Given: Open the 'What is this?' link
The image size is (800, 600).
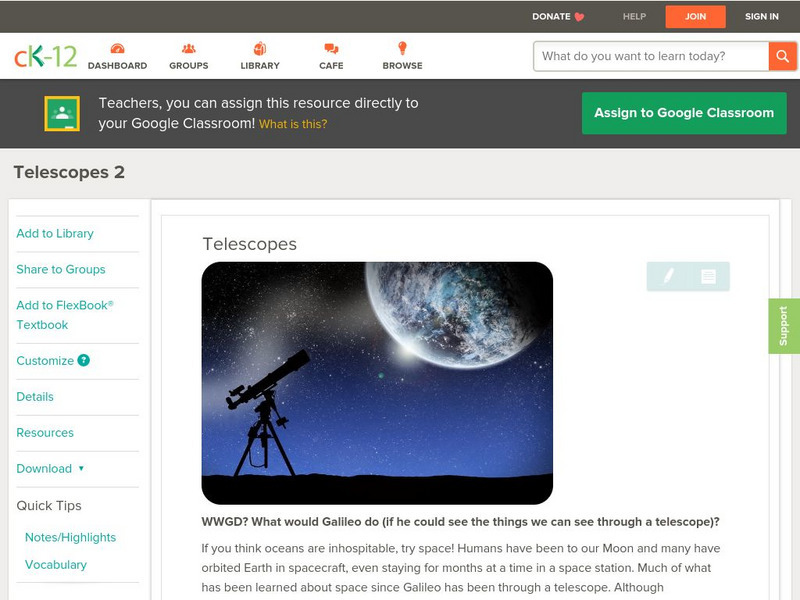Looking at the screenshot, I should pos(293,124).
